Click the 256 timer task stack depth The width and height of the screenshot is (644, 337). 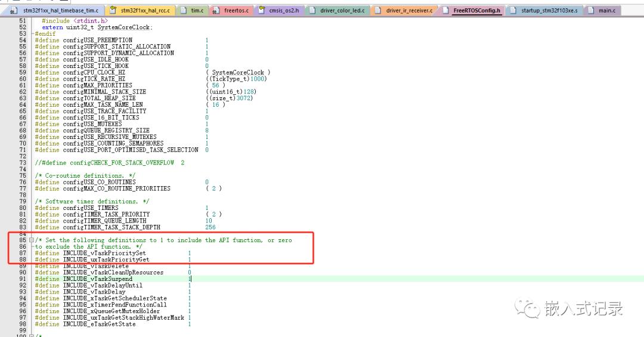(x=210, y=227)
